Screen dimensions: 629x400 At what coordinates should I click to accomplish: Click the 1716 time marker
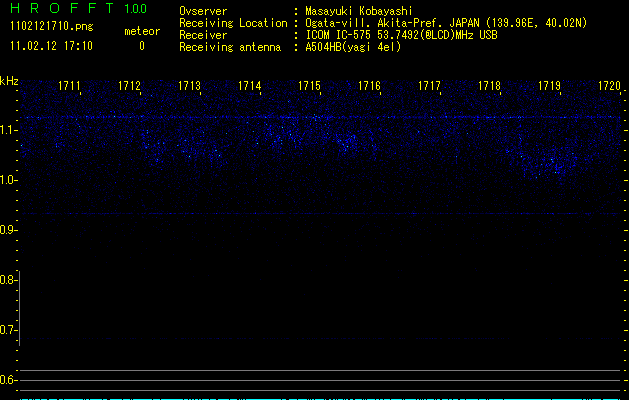[x=369, y=86]
